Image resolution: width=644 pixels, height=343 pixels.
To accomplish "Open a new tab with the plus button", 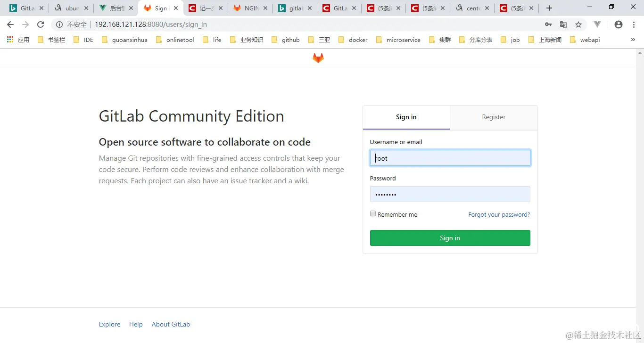I will click(549, 8).
